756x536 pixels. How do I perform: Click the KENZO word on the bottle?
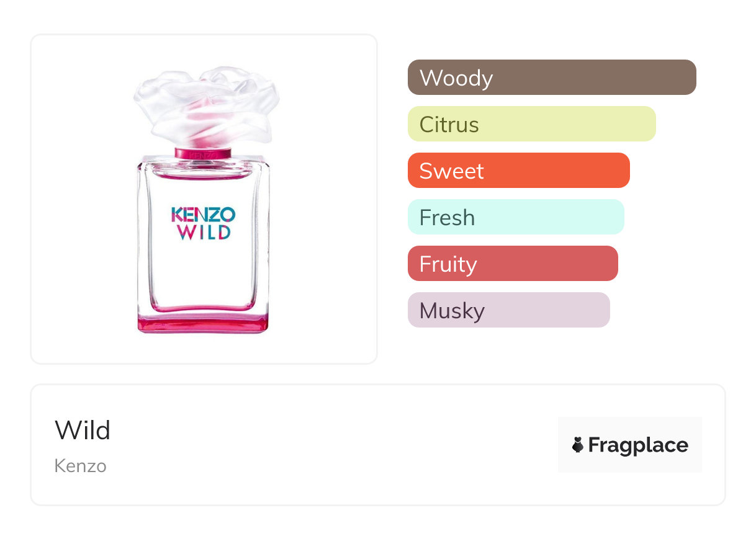click(x=203, y=215)
